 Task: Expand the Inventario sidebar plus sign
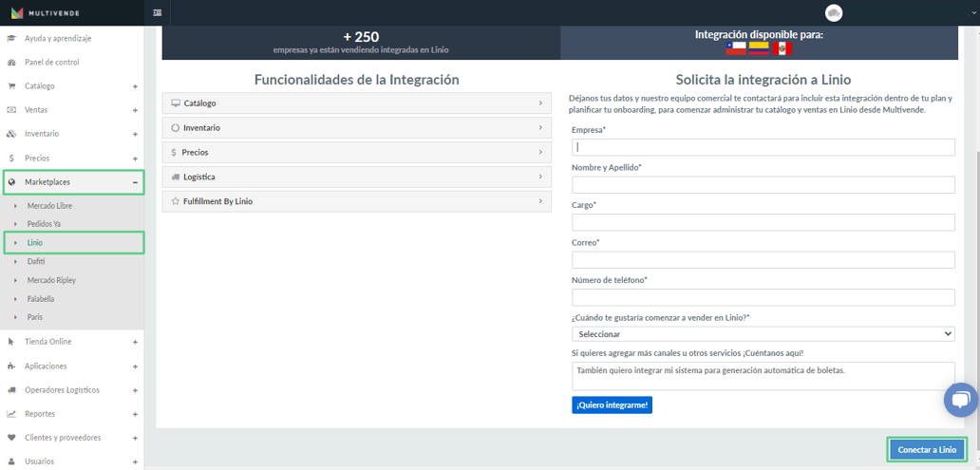coord(135,134)
